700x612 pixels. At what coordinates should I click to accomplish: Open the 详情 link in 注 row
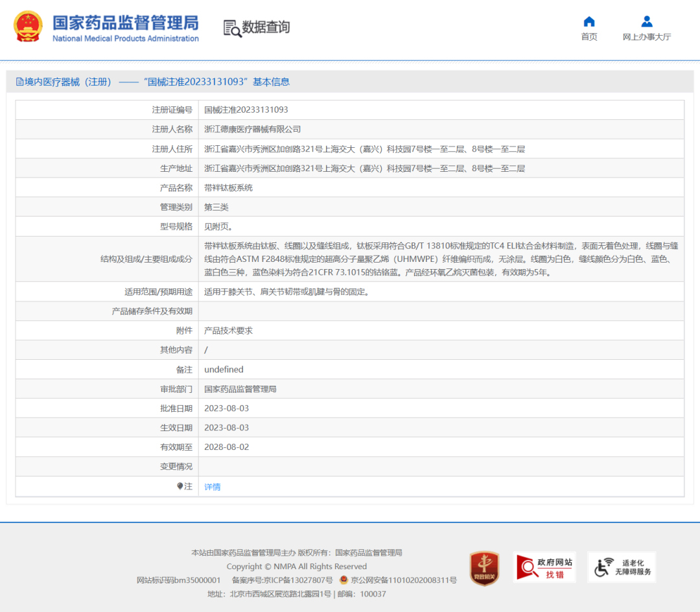(213, 487)
